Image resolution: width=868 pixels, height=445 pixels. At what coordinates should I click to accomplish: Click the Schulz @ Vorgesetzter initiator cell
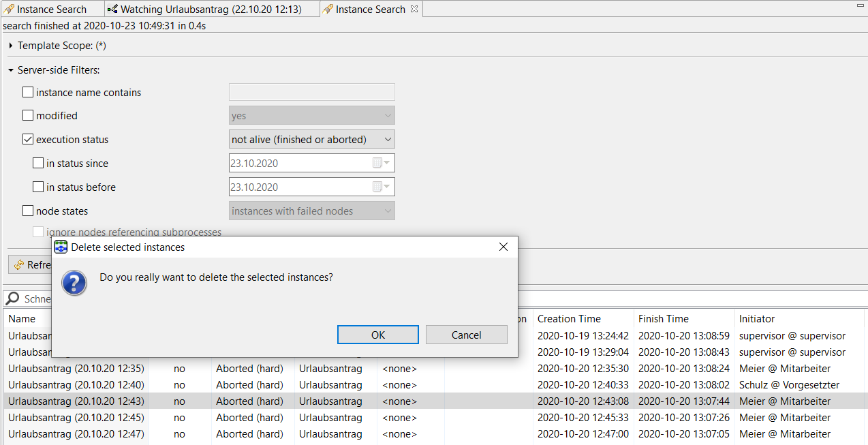coord(790,385)
